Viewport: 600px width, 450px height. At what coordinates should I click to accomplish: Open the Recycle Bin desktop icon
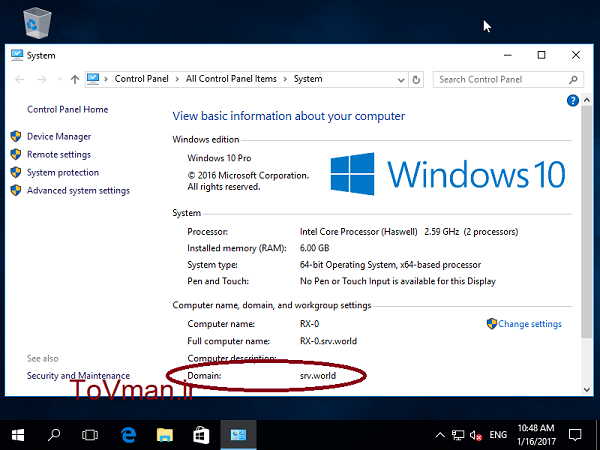click(x=37, y=23)
